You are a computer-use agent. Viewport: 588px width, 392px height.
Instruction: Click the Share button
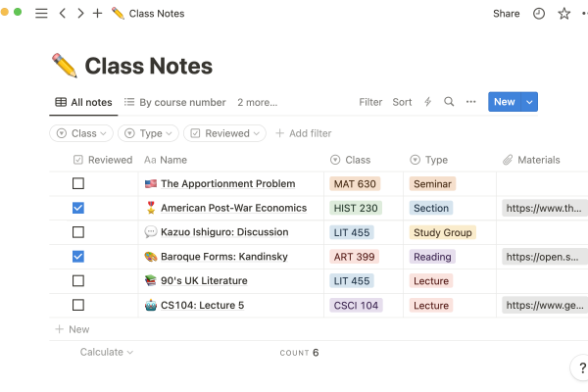[506, 14]
